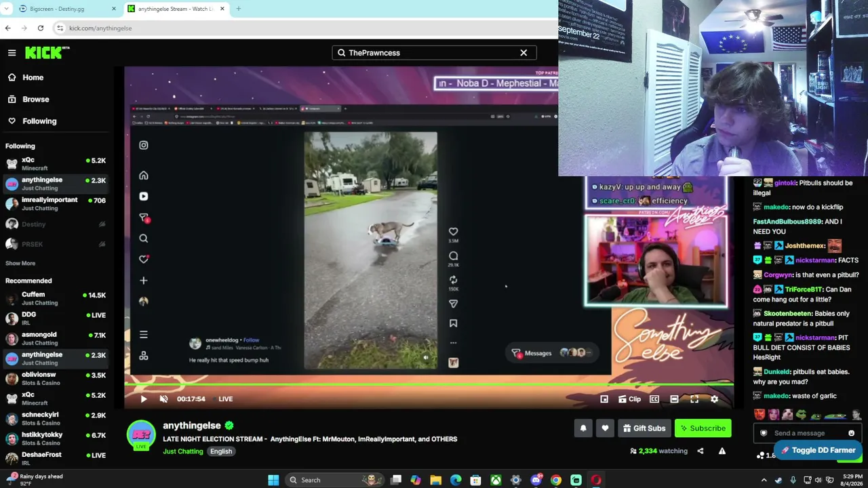Open the emoji picker in chat
The height and width of the screenshot is (488, 868).
(x=852, y=433)
